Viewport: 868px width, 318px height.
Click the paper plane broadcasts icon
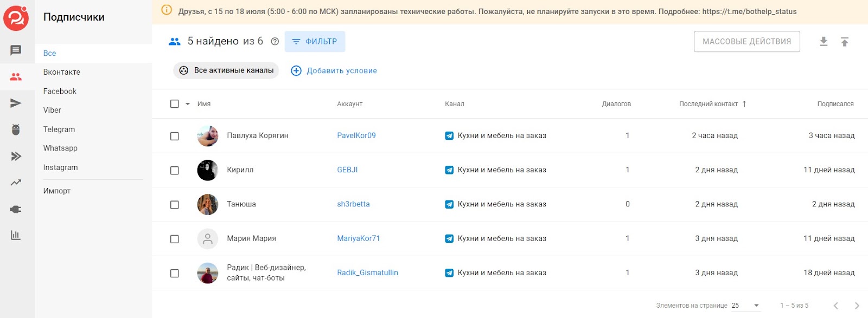click(16, 103)
